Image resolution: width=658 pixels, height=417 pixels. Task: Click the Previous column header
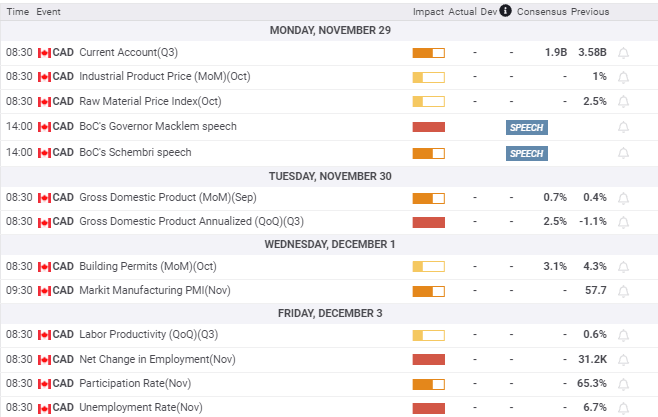point(590,12)
